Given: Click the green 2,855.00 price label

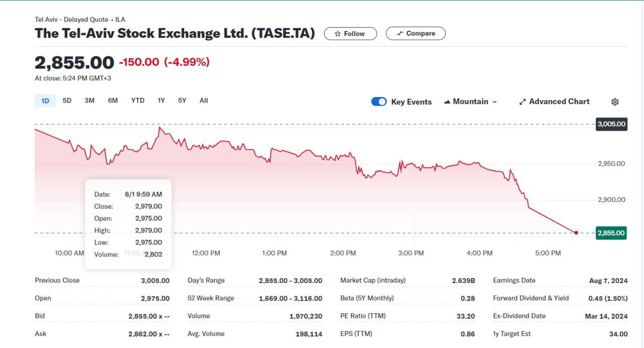Looking at the screenshot, I should pos(611,233).
